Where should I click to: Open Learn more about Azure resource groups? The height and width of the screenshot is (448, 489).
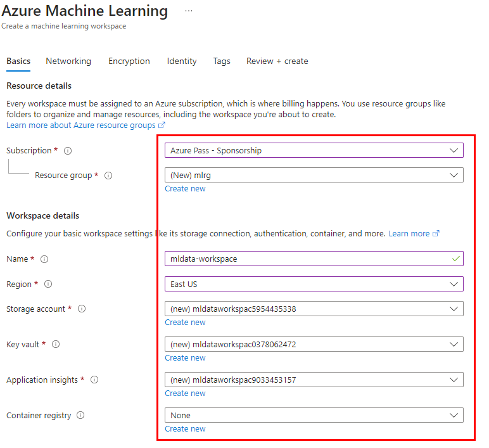(81, 125)
